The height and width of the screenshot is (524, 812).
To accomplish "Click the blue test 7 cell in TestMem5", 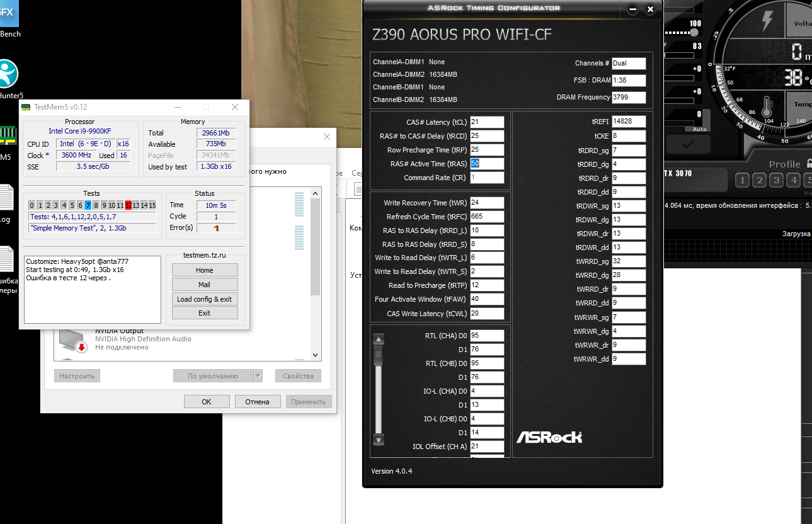I will [88, 205].
